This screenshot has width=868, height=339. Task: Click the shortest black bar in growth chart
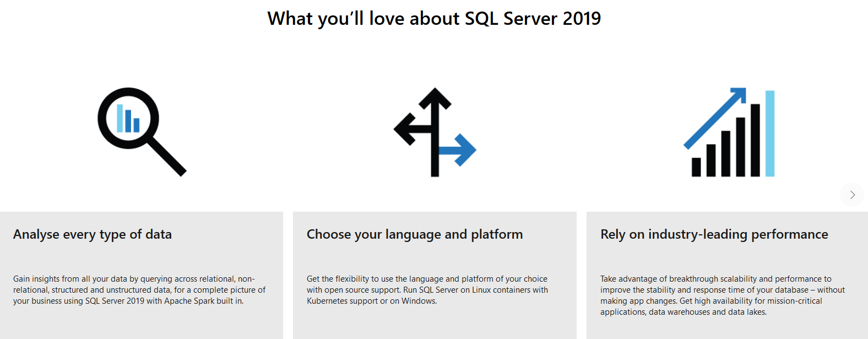pos(696,167)
